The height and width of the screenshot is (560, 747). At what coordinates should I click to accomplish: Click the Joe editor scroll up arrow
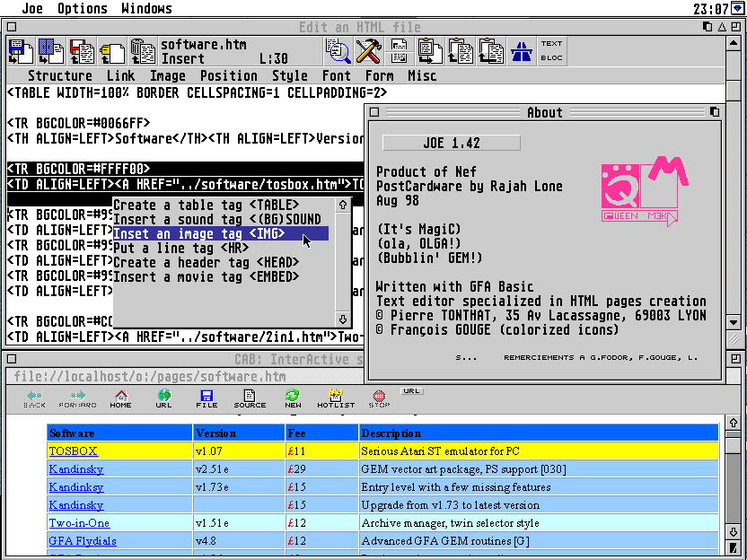point(734,43)
